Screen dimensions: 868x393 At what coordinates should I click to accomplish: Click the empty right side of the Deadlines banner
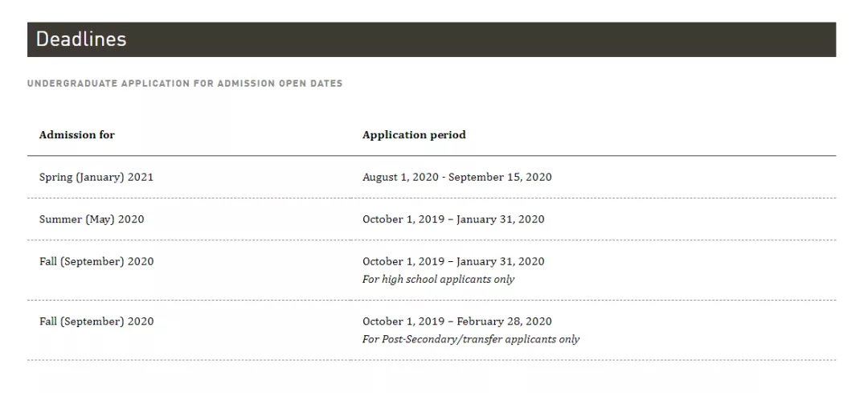[609, 39]
